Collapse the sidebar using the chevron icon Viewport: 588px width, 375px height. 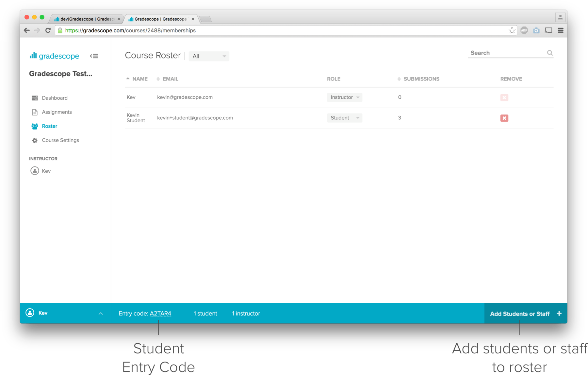pos(94,56)
